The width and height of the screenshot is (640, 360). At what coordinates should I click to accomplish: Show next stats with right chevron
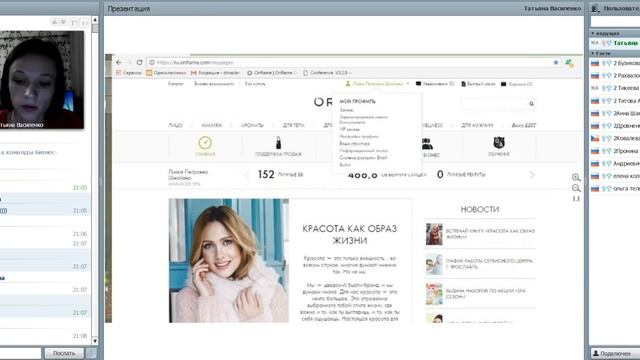pos(532,175)
